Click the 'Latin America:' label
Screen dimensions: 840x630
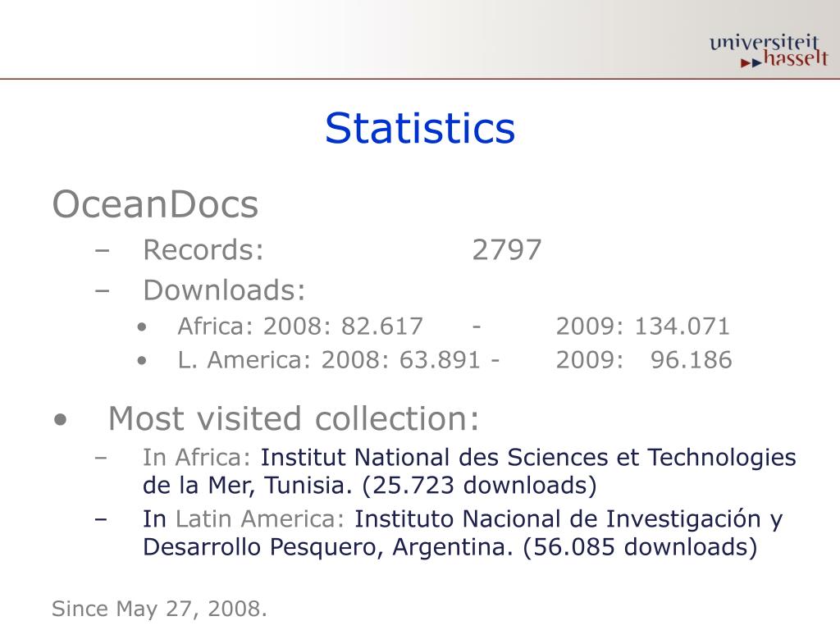(x=260, y=518)
